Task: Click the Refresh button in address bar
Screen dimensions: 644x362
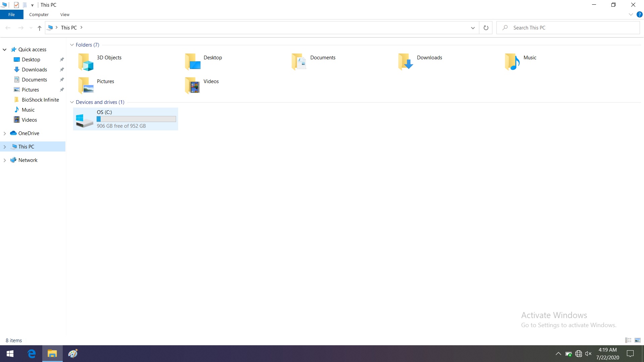Action: 486,28
